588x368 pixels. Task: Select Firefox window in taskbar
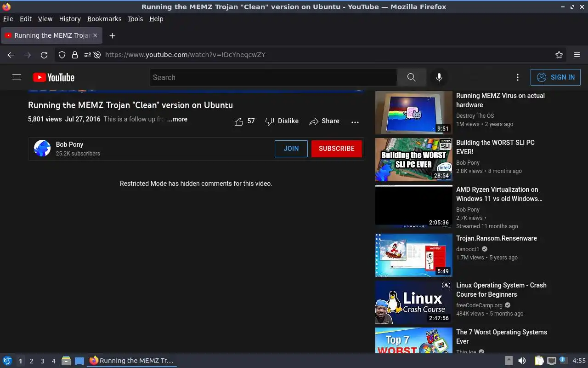point(132,361)
